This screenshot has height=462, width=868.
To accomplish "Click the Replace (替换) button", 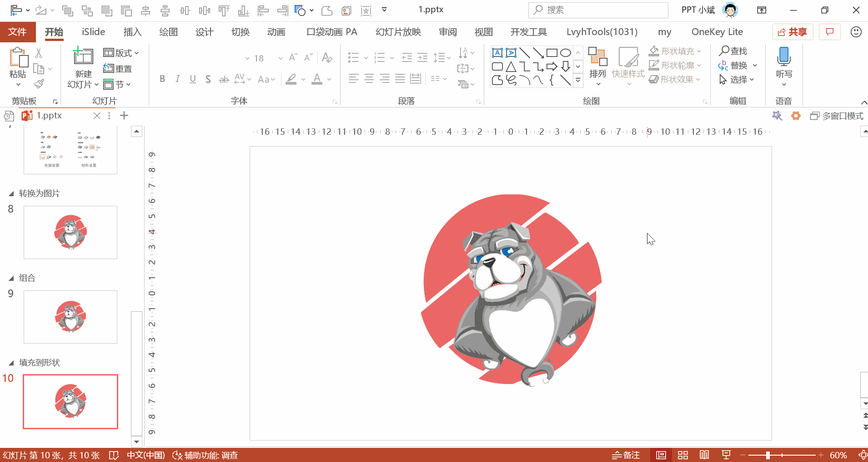I will pyautogui.click(x=733, y=65).
